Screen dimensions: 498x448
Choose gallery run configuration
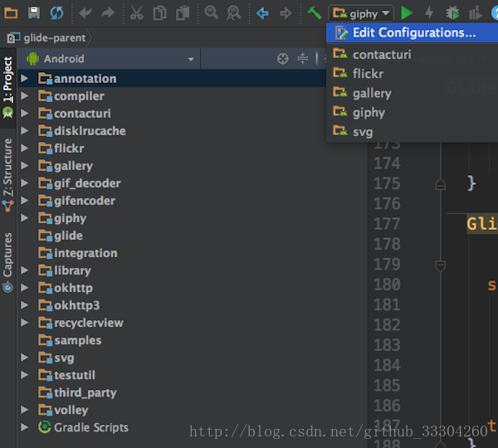pyautogui.click(x=412, y=93)
